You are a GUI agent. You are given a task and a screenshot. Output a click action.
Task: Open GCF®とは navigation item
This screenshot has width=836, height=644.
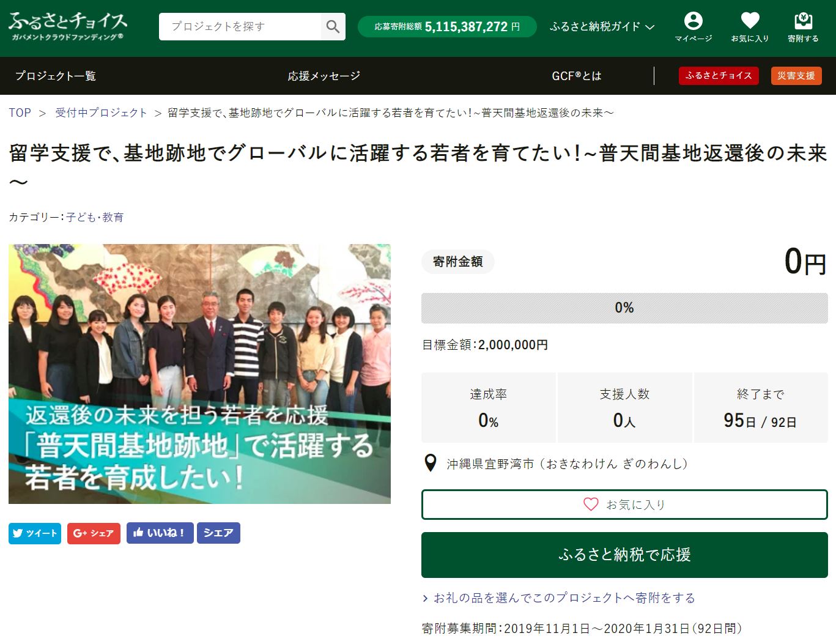[x=577, y=76]
